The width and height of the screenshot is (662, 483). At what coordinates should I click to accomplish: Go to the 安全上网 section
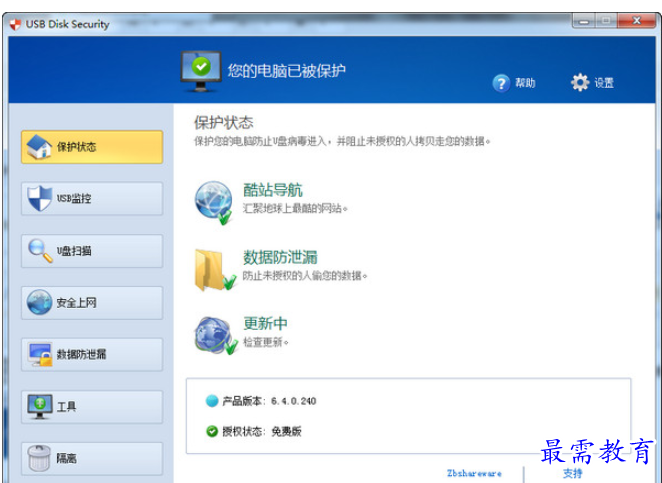(x=92, y=303)
